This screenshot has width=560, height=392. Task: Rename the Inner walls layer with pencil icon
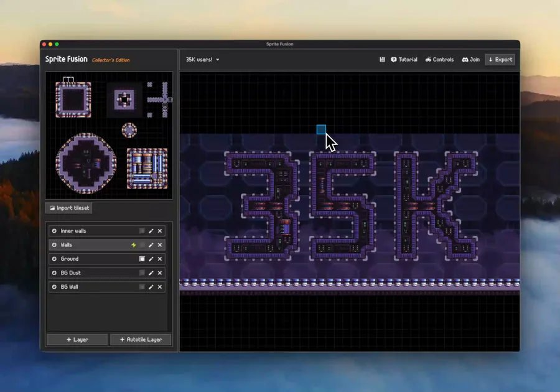(151, 231)
